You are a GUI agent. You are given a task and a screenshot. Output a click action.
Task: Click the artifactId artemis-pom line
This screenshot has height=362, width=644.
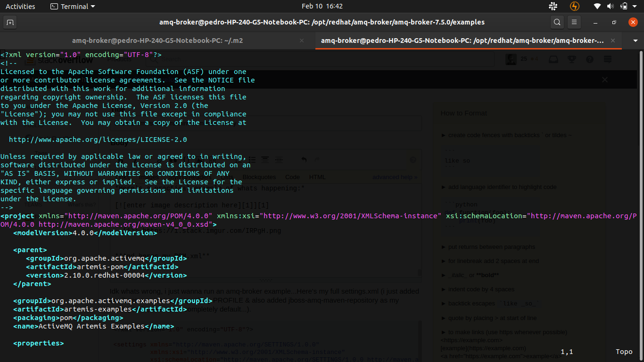(x=102, y=267)
